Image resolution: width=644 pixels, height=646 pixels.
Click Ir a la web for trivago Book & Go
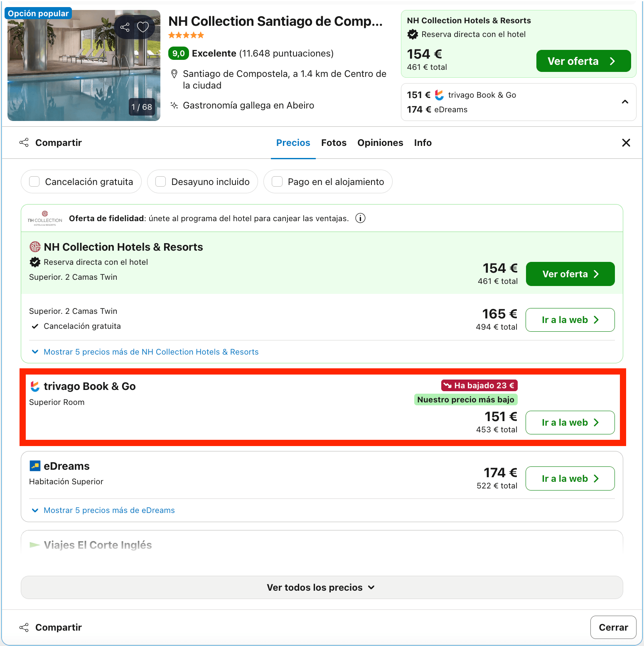point(570,422)
